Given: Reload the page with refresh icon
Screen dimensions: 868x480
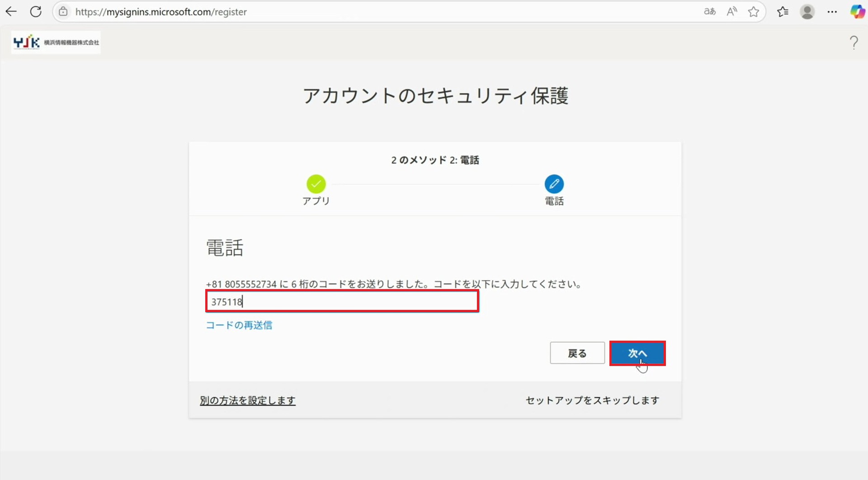Looking at the screenshot, I should (x=36, y=12).
